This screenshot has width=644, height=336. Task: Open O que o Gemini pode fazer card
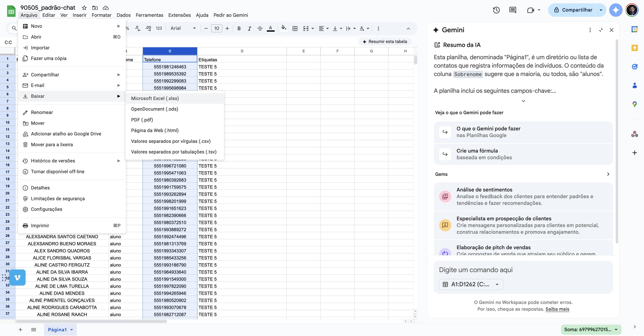pos(523,132)
